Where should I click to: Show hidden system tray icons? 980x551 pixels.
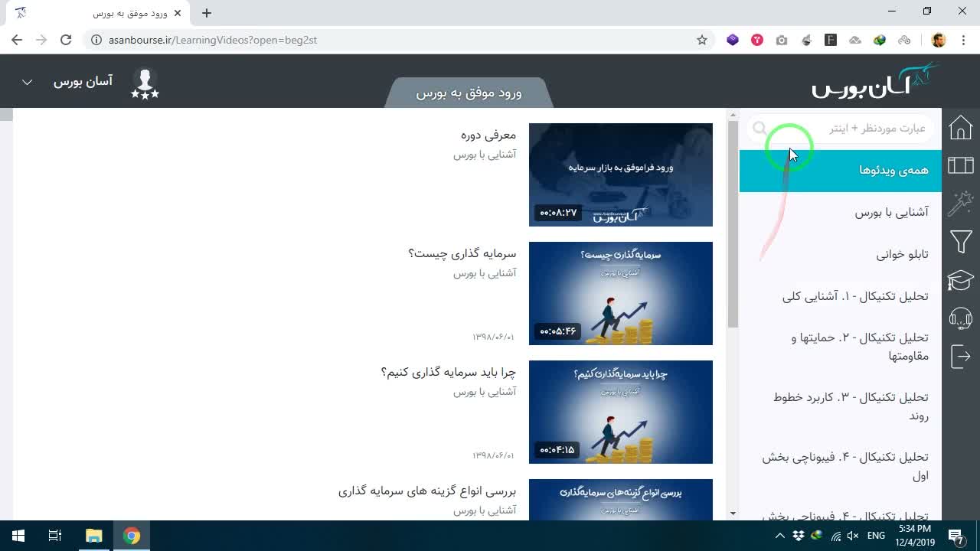779,536
